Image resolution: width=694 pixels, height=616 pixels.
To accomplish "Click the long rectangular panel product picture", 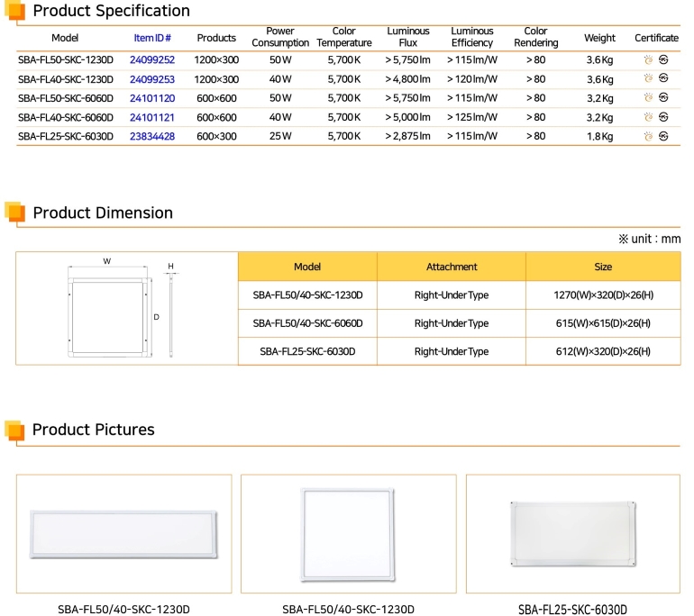I will point(123,534).
